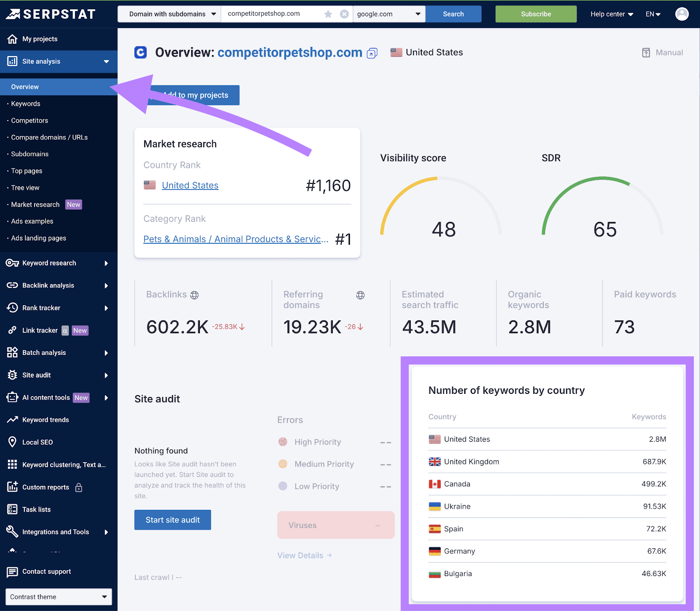Open the Domain with subdomains dropdown

click(169, 14)
